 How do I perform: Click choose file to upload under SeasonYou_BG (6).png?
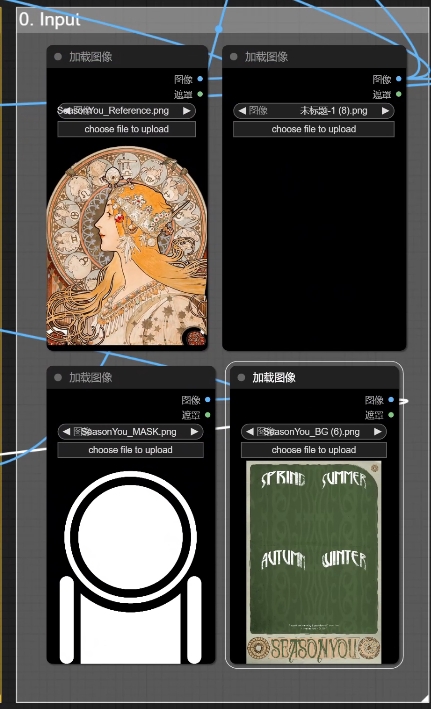314,450
